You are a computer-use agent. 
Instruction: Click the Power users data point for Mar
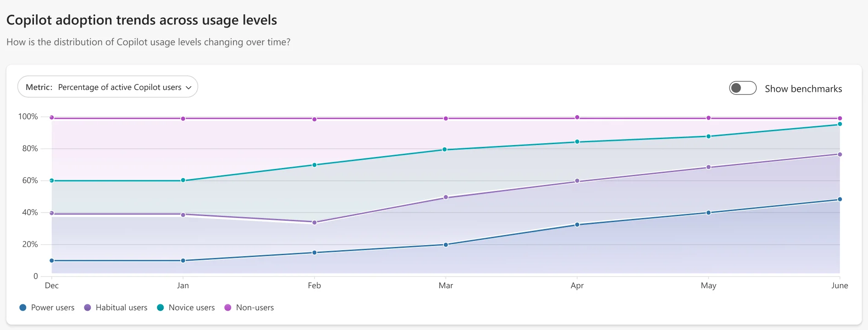pyautogui.click(x=446, y=245)
